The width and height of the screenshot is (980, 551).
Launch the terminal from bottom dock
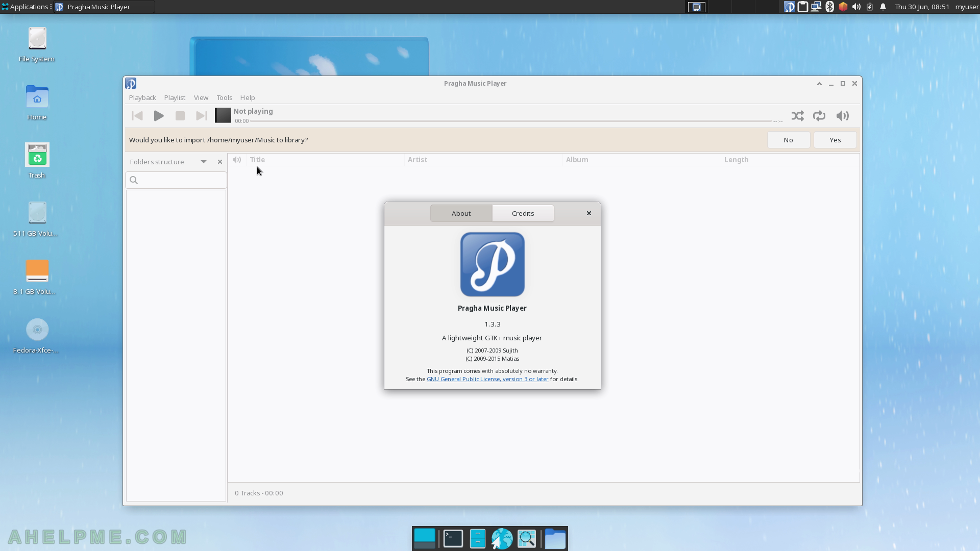tap(453, 539)
